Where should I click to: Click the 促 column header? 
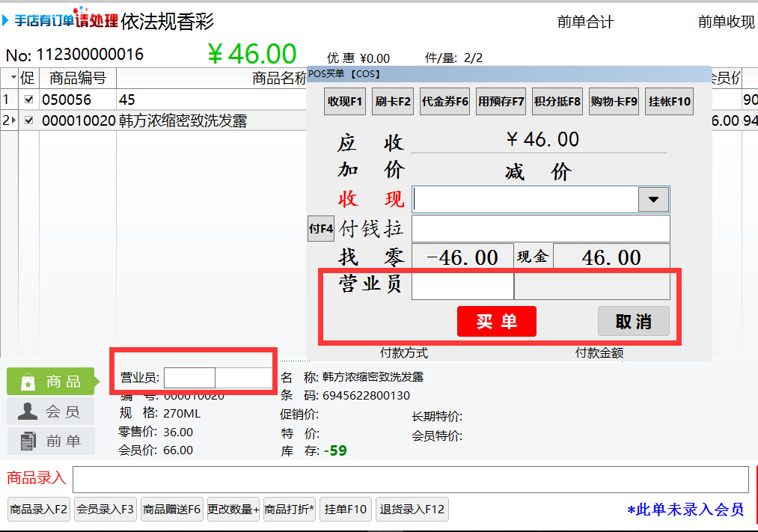[x=28, y=79]
